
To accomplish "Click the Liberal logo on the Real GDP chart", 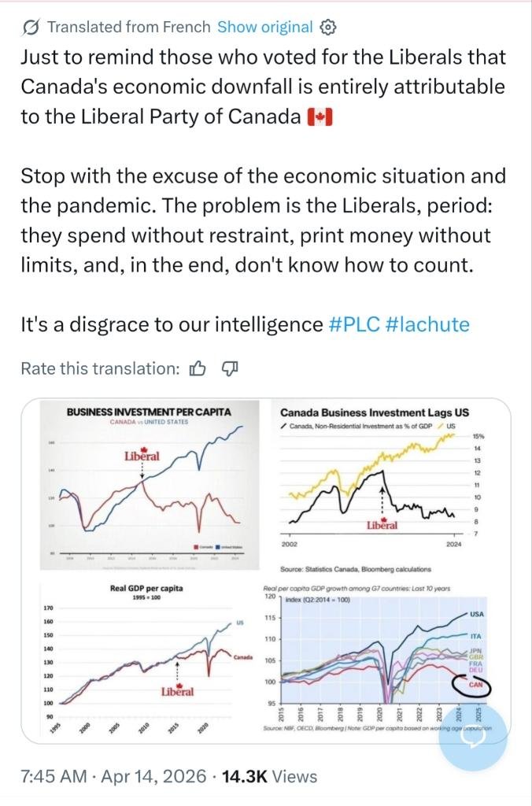I will [x=177, y=691].
